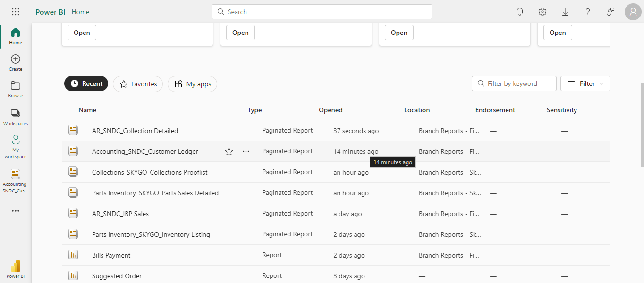Switch to the My apps tab

pos(193,84)
